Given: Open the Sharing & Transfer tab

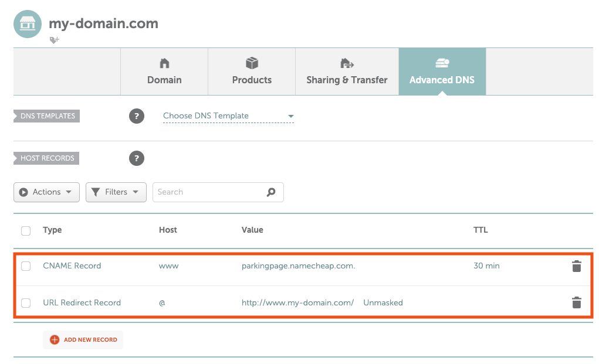Looking at the screenshot, I should point(347,72).
